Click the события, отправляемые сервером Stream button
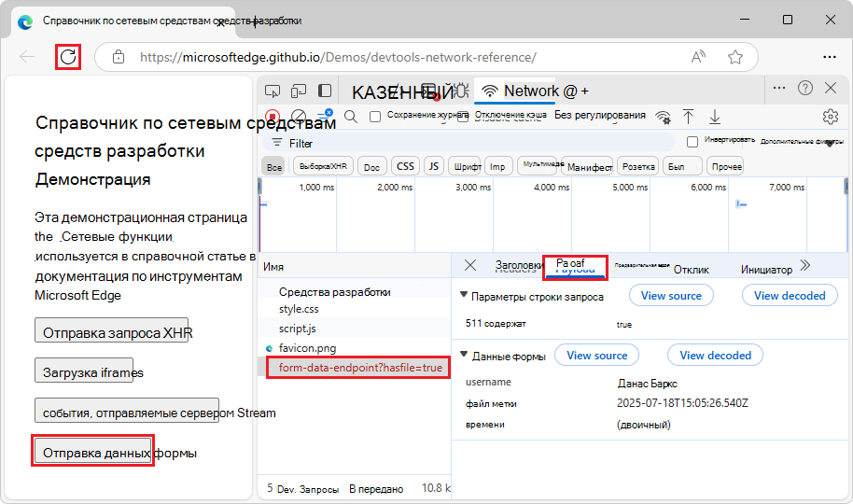The image size is (853, 504). (x=127, y=411)
